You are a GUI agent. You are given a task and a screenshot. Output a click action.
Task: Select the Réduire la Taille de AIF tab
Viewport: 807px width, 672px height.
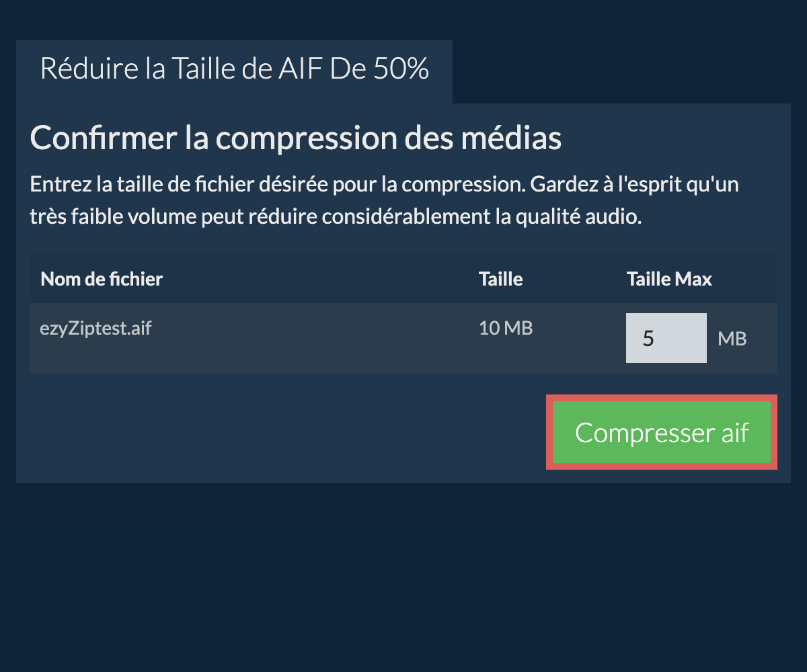pyautogui.click(x=234, y=70)
